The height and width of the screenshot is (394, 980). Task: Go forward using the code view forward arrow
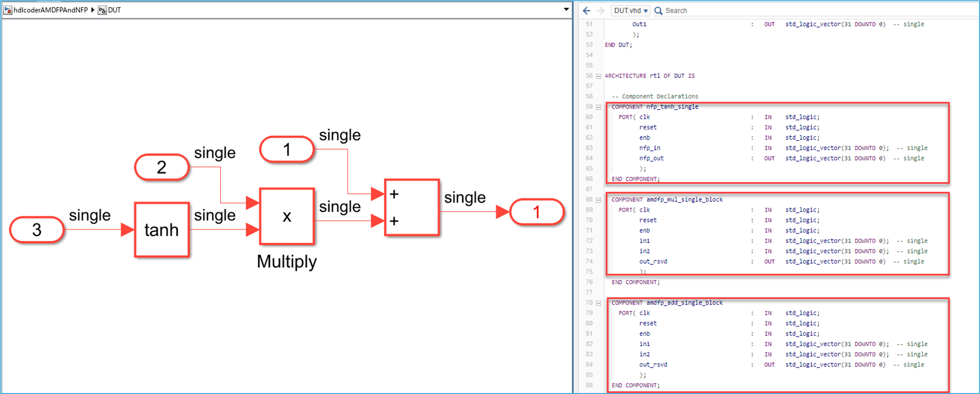pyautogui.click(x=601, y=10)
